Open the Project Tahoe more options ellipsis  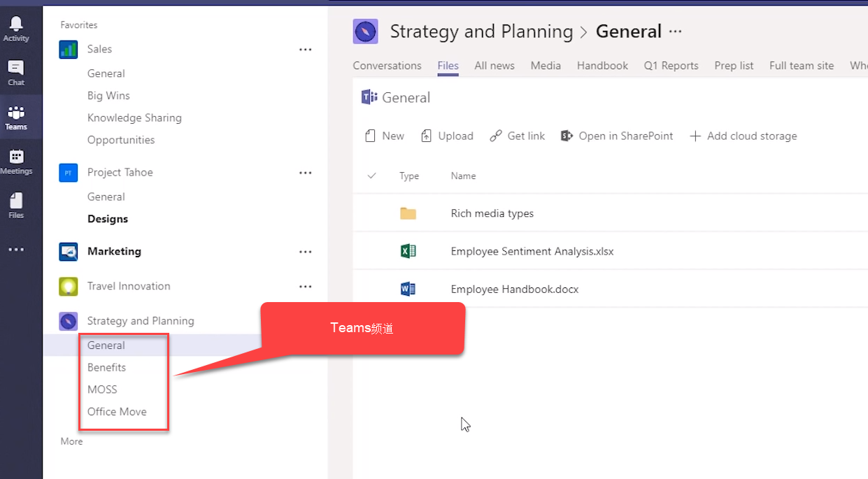[305, 173]
